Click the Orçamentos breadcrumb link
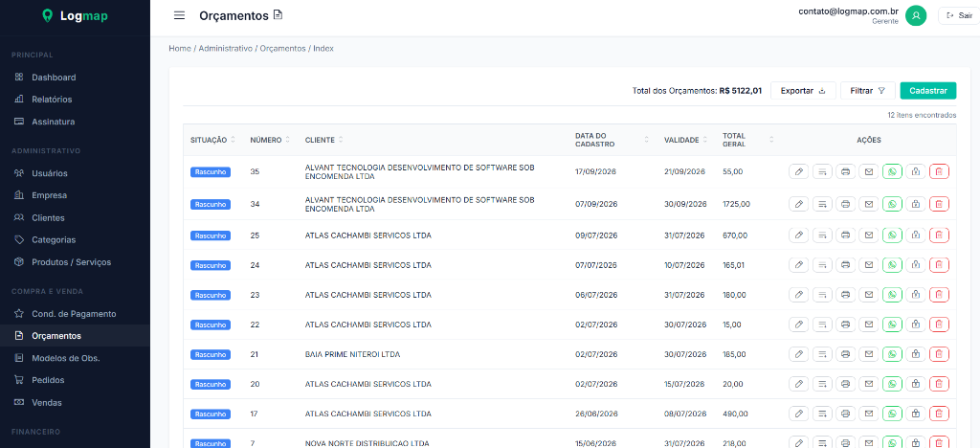This screenshot has height=448, width=980. tap(282, 48)
